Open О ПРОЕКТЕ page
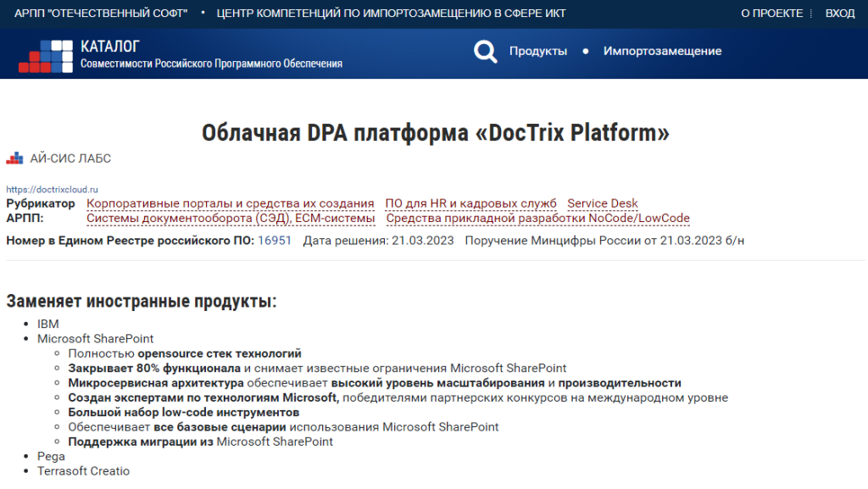The height and width of the screenshot is (489, 868). [x=771, y=14]
